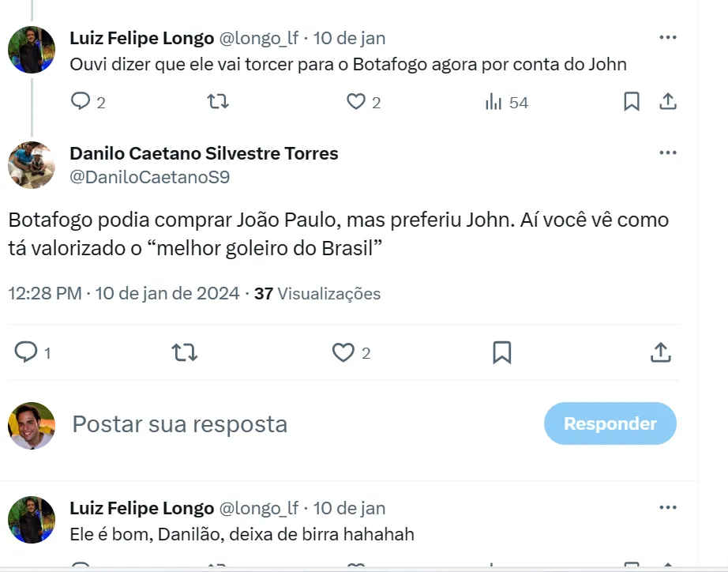The width and height of the screenshot is (728, 572).
Task: Like Luiz Felipe's tweet about John
Action: (356, 102)
